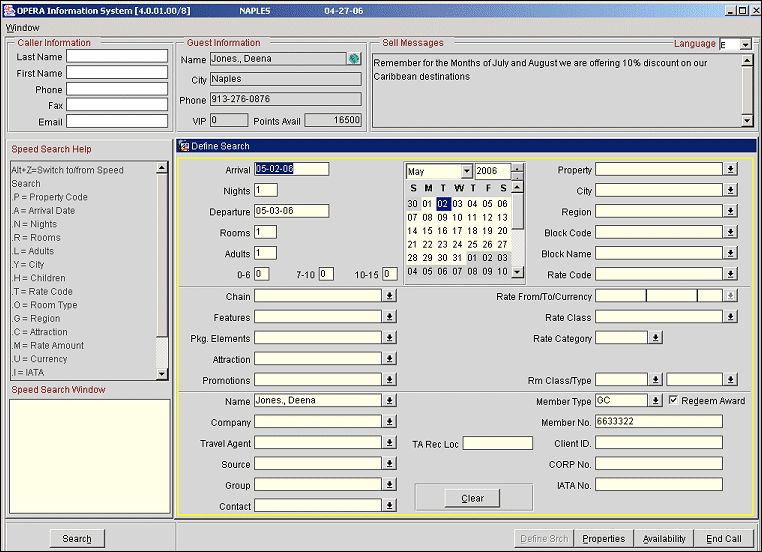
Task: Select day 15 in the May calendar
Action: (427, 231)
